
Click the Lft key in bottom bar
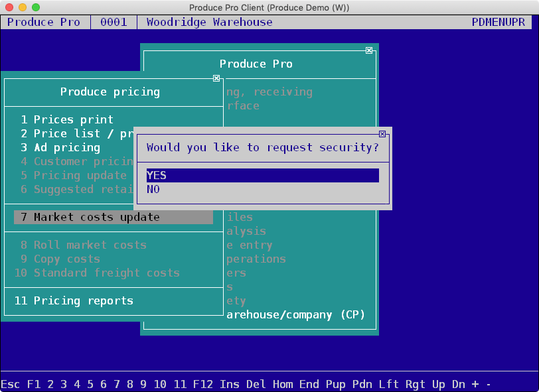click(x=389, y=384)
